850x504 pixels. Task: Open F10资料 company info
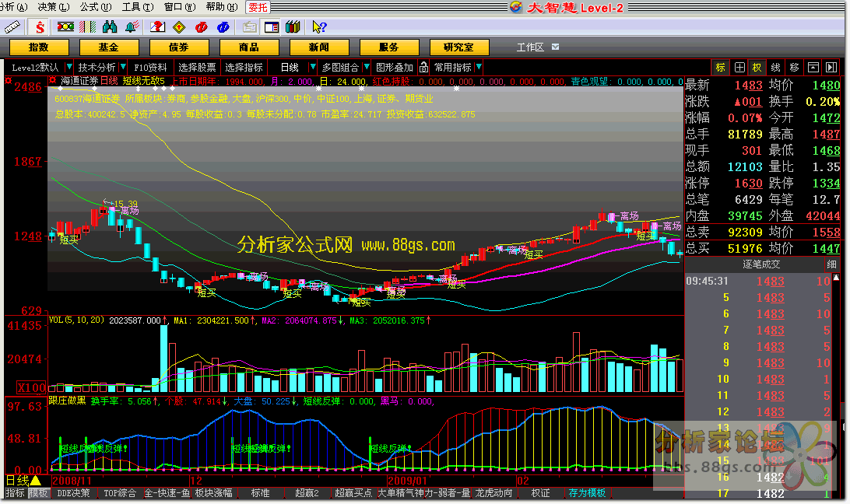[150, 67]
